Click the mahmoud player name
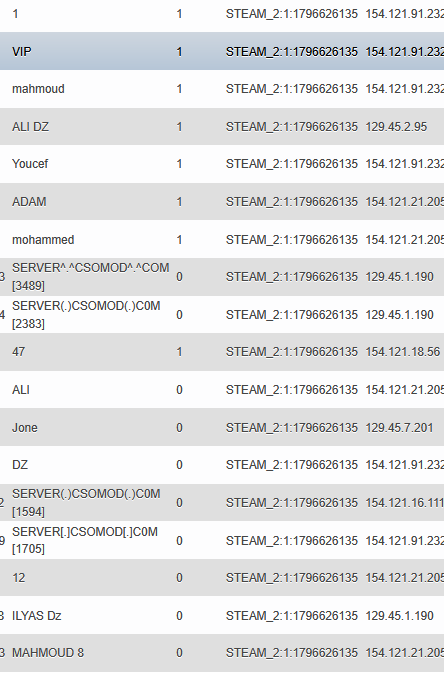 (x=38, y=89)
